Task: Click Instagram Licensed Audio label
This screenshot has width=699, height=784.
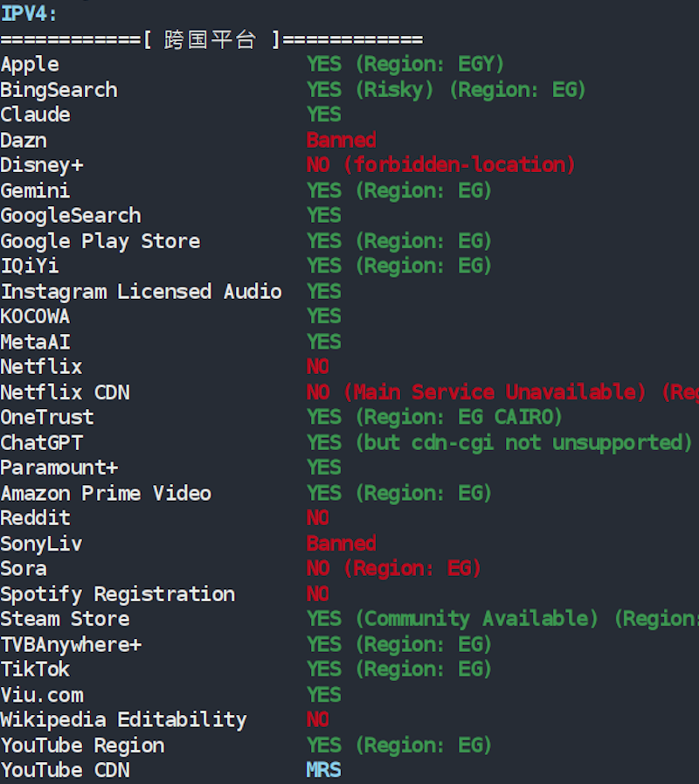Action: click(x=141, y=291)
